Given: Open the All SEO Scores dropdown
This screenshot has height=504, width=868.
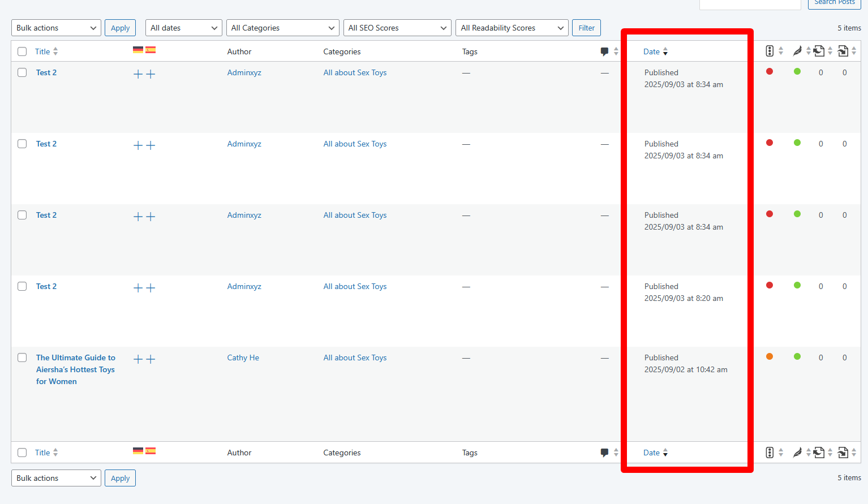Looking at the screenshot, I should click(x=397, y=28).
